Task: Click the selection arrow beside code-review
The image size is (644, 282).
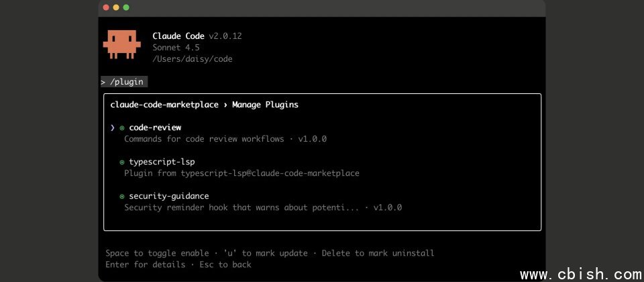Action: (113, 128)
